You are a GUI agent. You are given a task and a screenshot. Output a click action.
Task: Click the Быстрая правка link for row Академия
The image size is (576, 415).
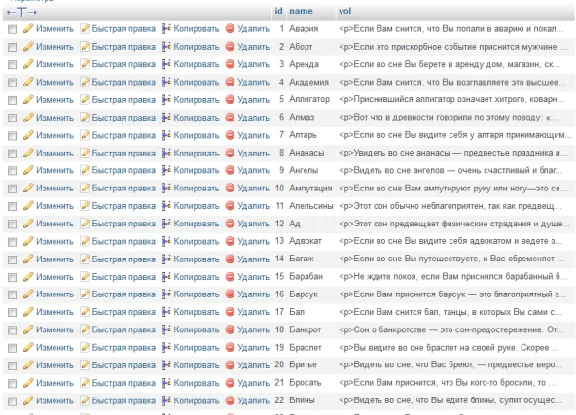pos(123,82)
